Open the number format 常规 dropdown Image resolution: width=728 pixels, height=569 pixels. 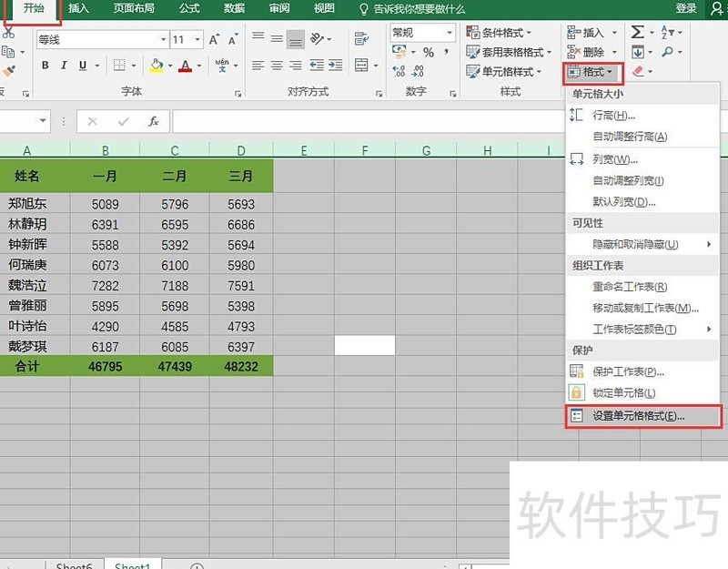[x=450, y=33]
